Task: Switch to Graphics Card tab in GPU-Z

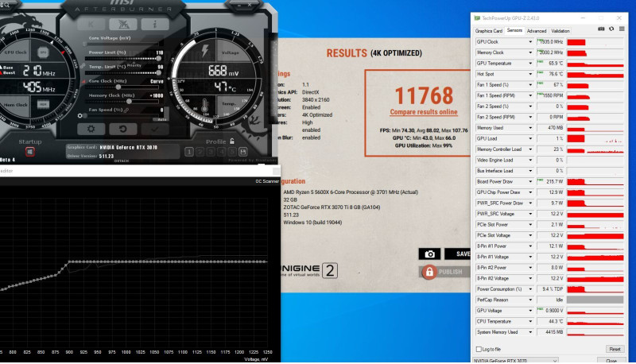Action: point(488,31)
